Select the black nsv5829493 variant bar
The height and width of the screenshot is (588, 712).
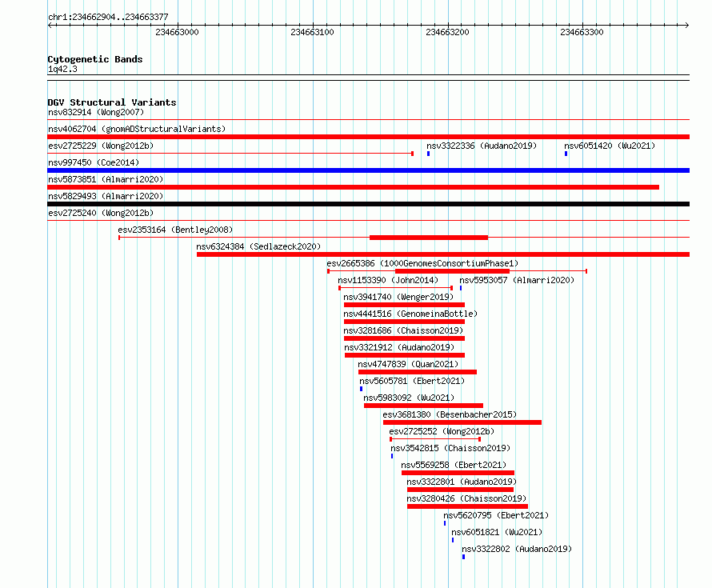tap(368, 204)
